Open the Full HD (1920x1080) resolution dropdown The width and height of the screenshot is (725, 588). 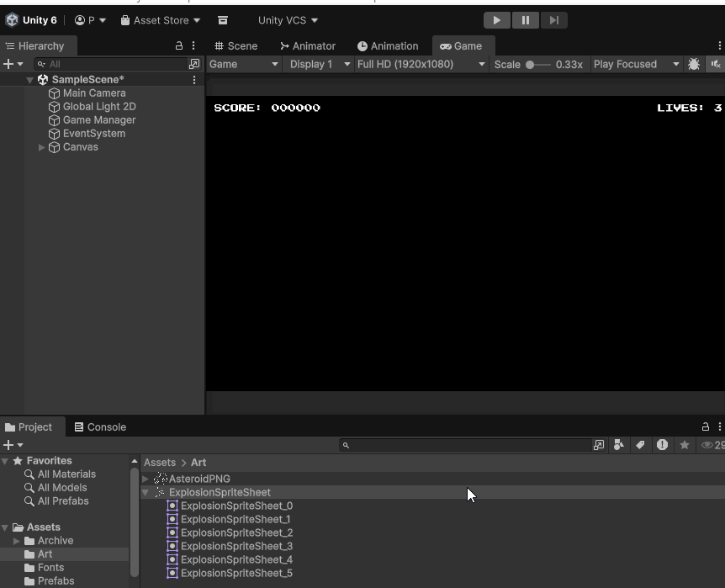coord(421,64)
